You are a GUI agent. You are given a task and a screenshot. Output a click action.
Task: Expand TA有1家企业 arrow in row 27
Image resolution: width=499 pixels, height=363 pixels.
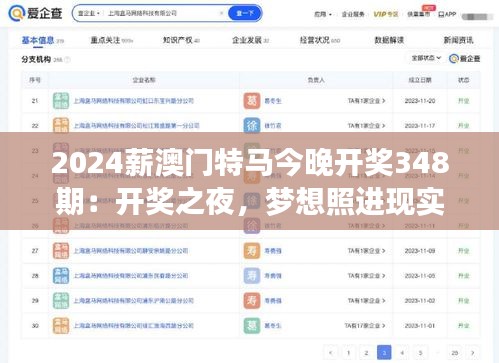tap(366, 251)
